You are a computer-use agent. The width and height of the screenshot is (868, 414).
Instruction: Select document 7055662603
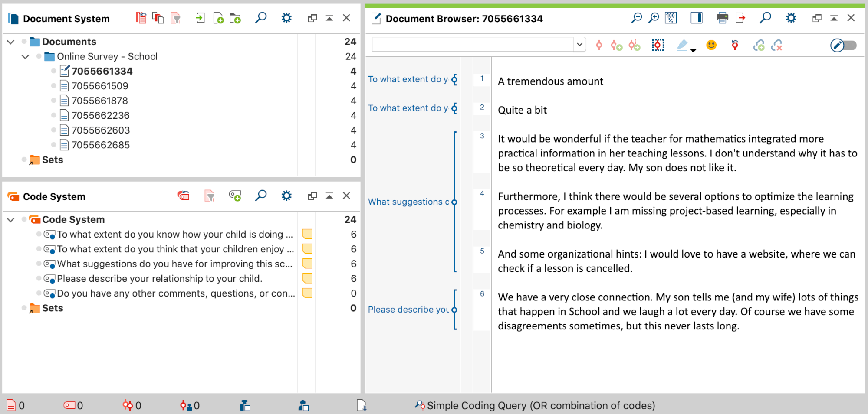click(100, 130)
